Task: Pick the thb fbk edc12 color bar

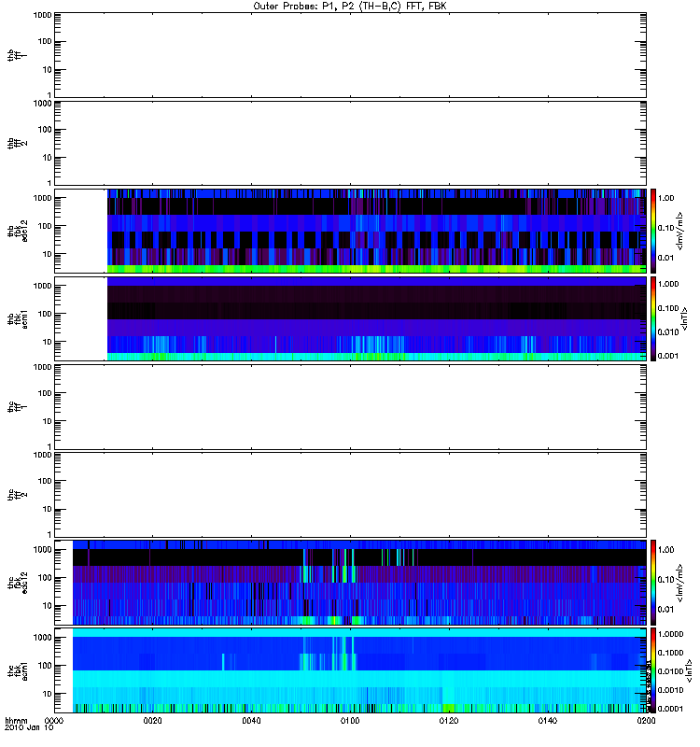Action: pyautogui.click(x=653, y=231)
